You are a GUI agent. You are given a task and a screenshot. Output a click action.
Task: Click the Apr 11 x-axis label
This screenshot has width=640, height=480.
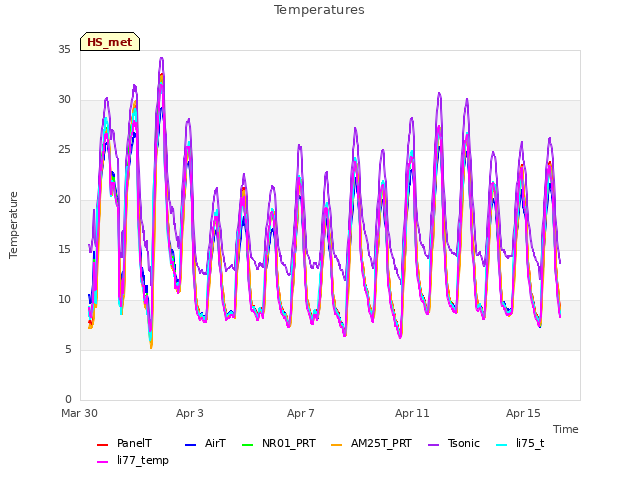[x=412, y=413]
